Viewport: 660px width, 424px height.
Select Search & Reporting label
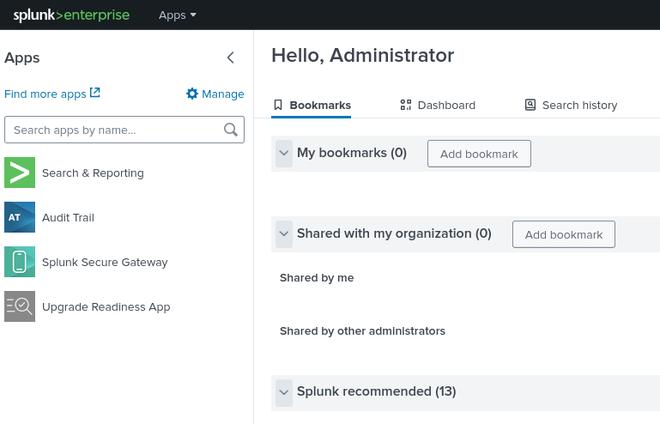pyautogui.click(x=93, y=173)
